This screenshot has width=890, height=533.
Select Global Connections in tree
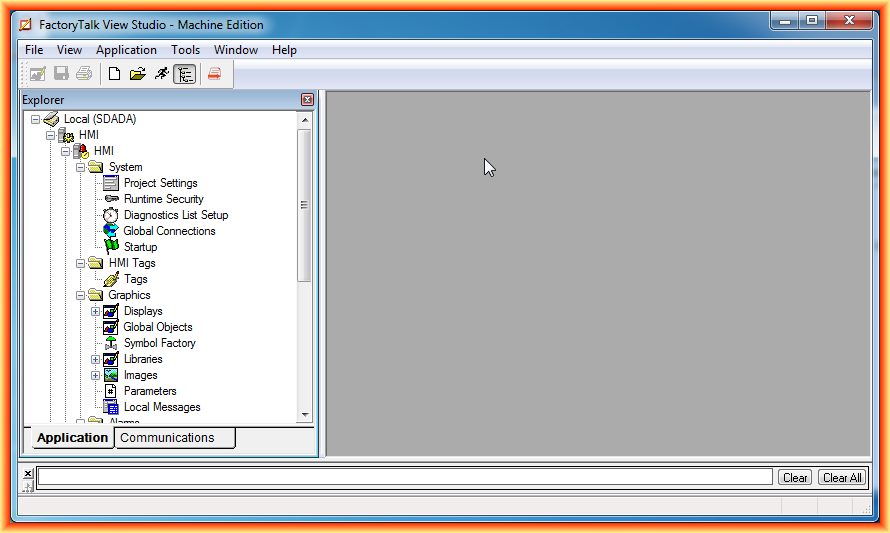[x=169, y=231]
